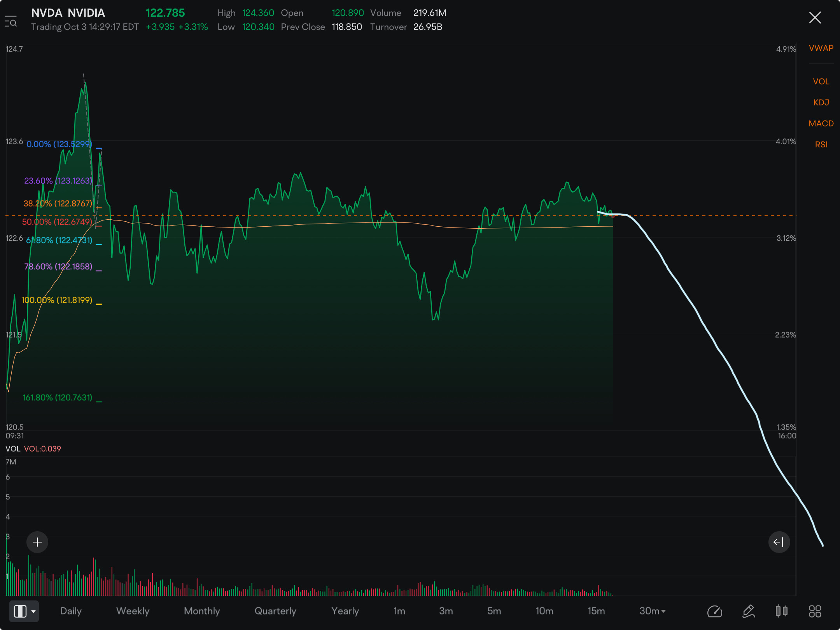
Task: Jump to latest bar arrow button
Action: [x=779, y=542]
